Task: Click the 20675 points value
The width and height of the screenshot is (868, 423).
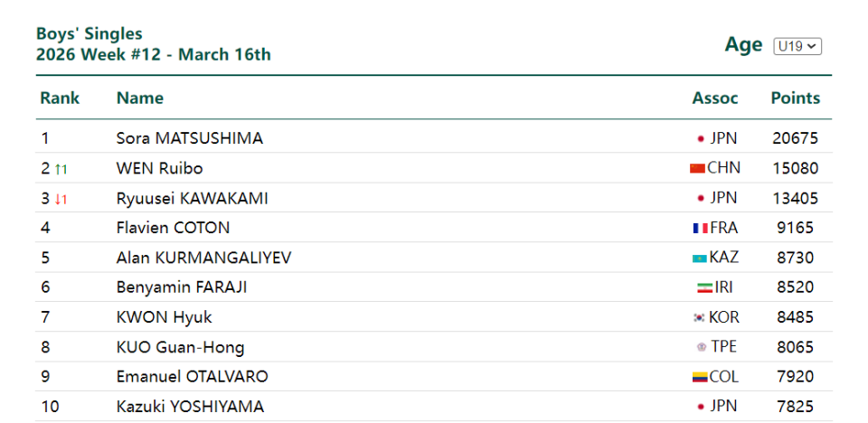Action: point(795,138)
